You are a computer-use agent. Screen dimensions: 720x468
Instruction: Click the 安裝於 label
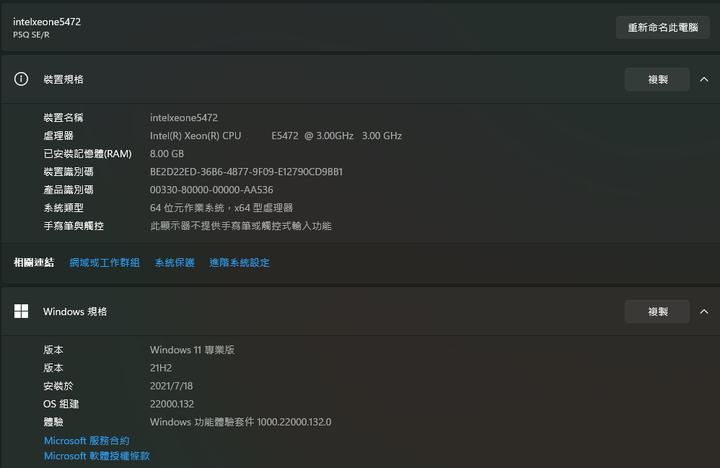point(58,386)
